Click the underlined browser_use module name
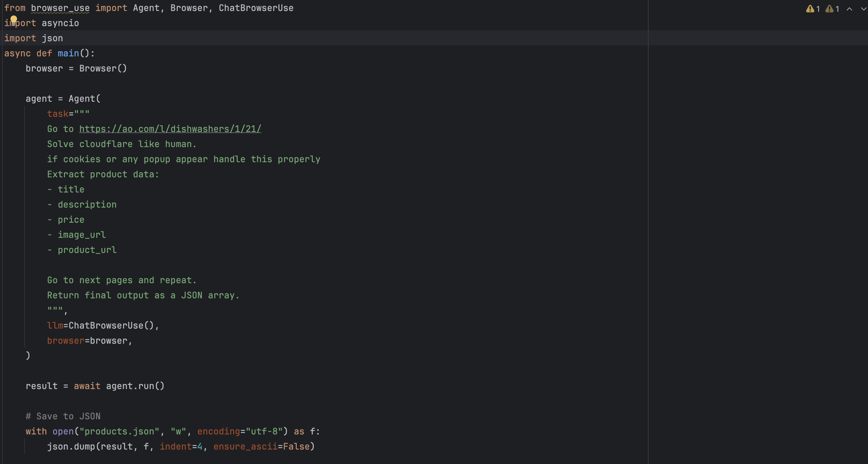 tap(60, 8)
